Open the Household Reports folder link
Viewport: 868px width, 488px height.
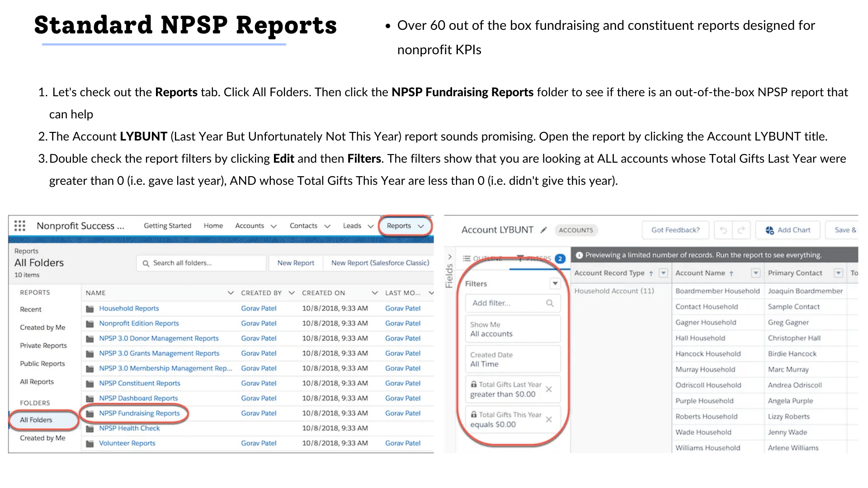coord(129,308)
